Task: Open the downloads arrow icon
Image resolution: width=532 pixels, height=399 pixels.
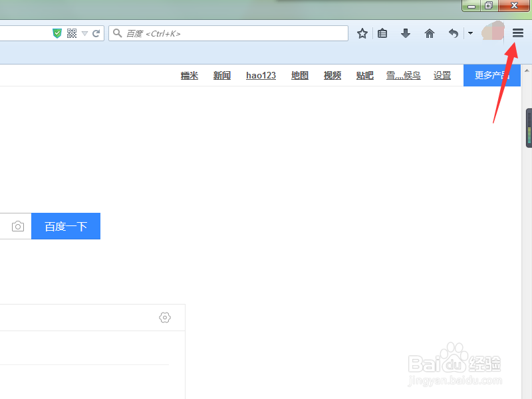Action: (406, 33)
